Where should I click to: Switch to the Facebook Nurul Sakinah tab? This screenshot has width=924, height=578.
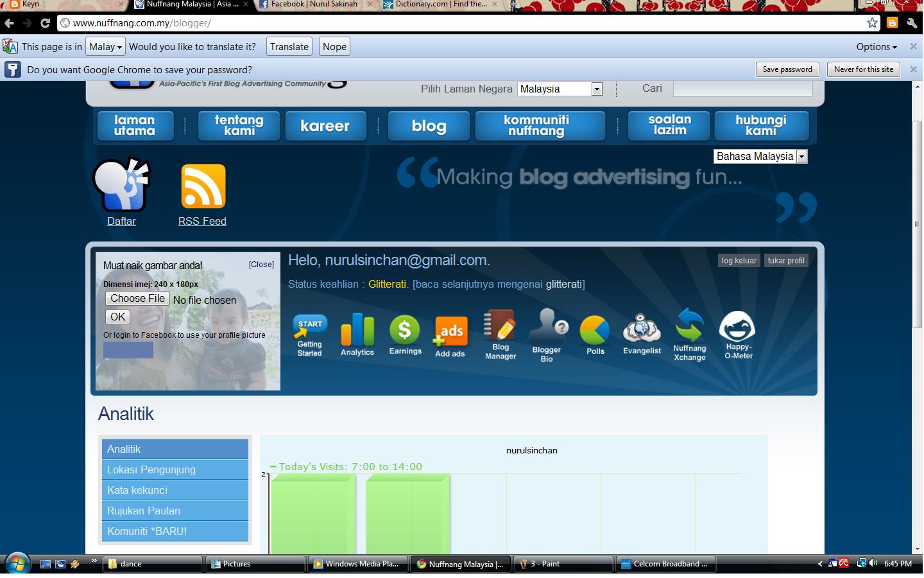pos(314,4)
